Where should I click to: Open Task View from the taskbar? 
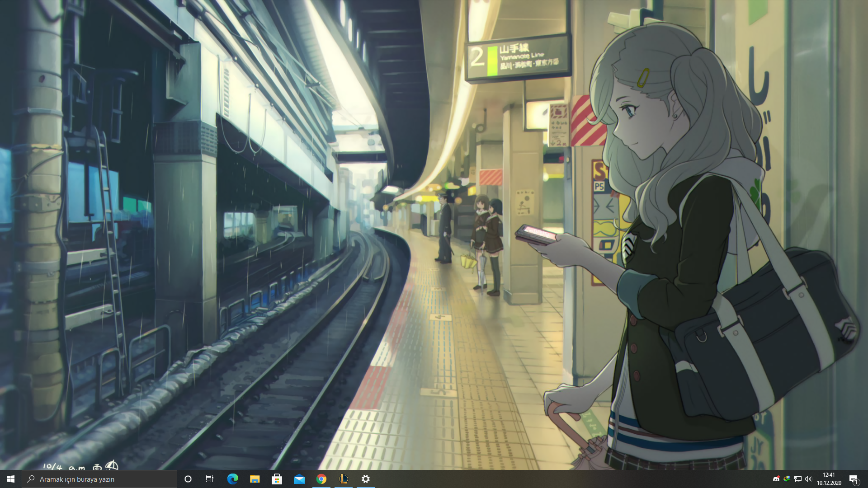(x=210, y=479)
